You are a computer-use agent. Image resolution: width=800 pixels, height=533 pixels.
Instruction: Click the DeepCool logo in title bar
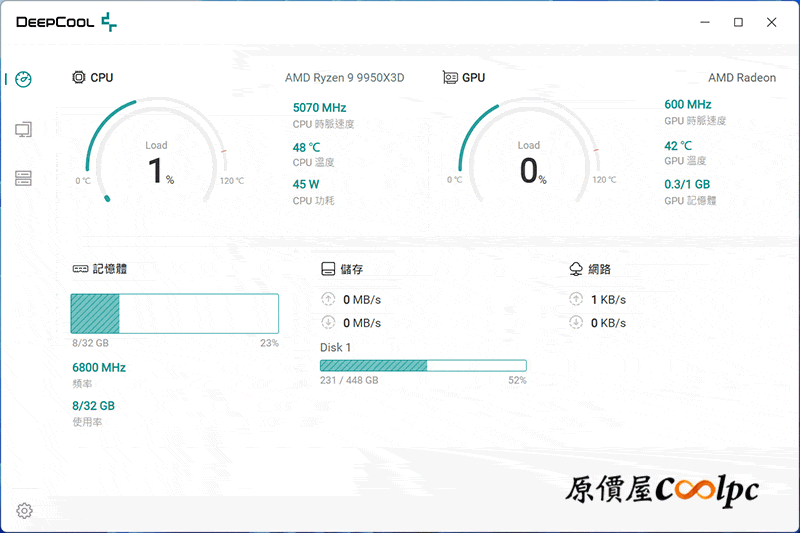[66, 22]
